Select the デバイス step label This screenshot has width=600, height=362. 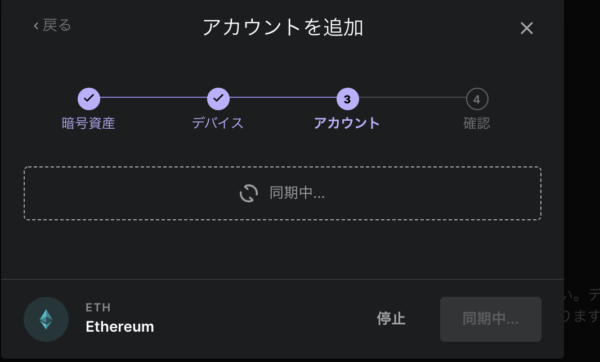[x=218, y=123]
